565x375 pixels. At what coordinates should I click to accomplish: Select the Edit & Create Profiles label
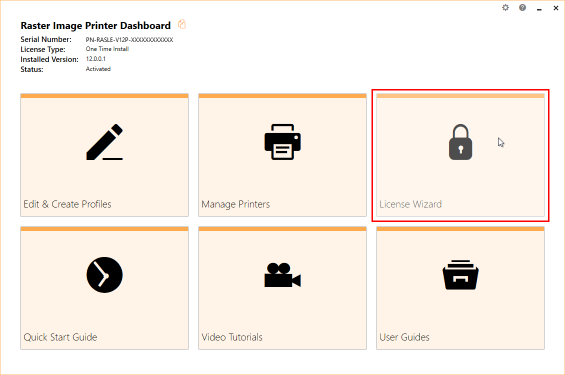pyautogui.click(x=67, y=204)
